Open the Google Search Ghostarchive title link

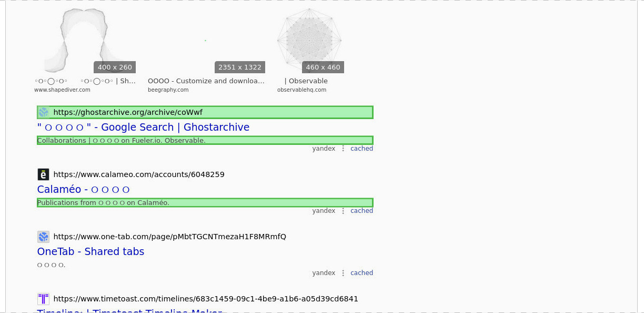tap(143, 128)
